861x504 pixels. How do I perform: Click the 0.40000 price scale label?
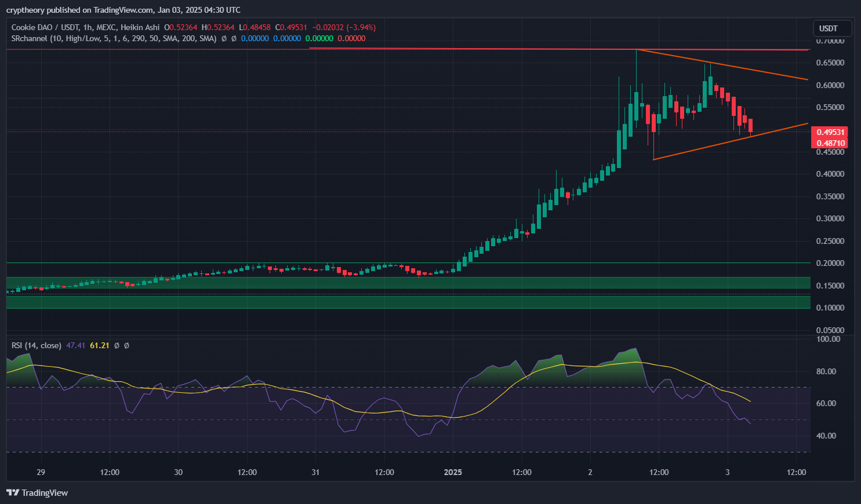point(830,174)
